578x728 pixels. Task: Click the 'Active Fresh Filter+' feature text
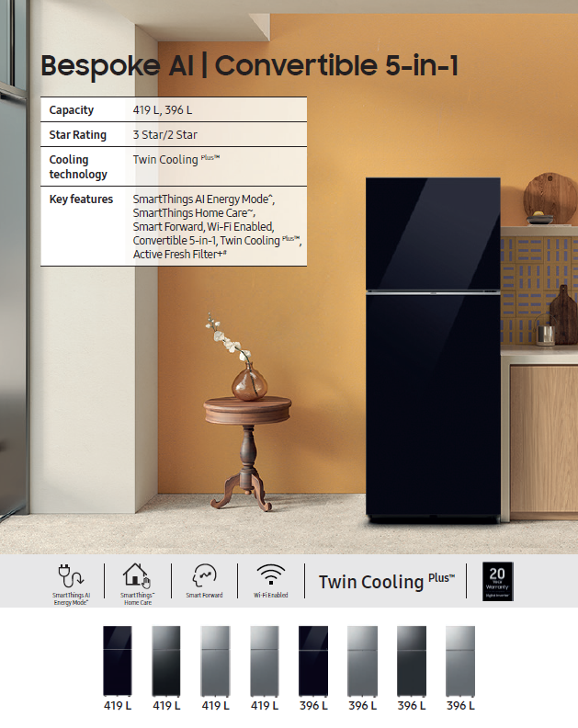pyautogui.click(x=178, y=255)
